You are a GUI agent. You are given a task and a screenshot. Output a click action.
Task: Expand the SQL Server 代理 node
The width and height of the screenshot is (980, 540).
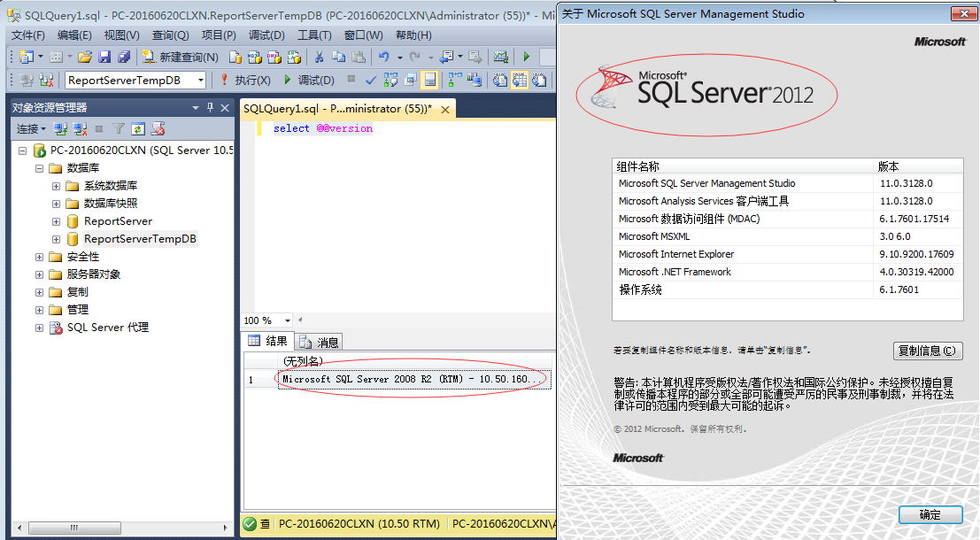click(39, 328)
